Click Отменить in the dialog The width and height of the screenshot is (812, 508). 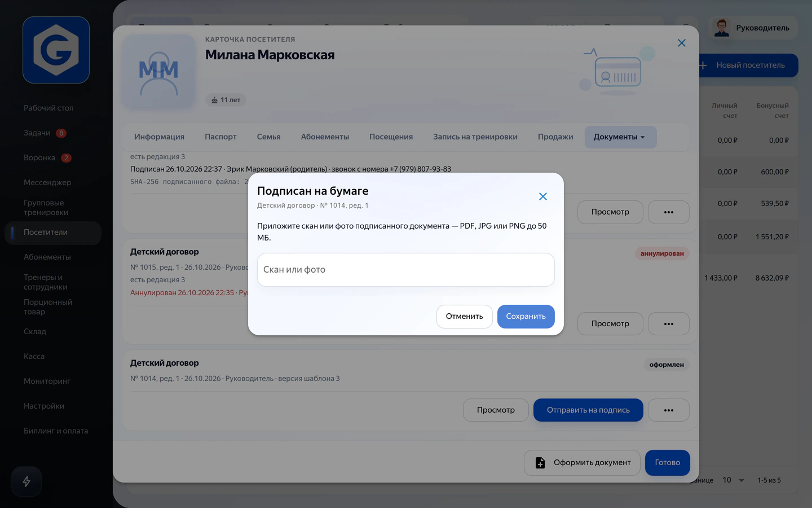coord(464,317)
